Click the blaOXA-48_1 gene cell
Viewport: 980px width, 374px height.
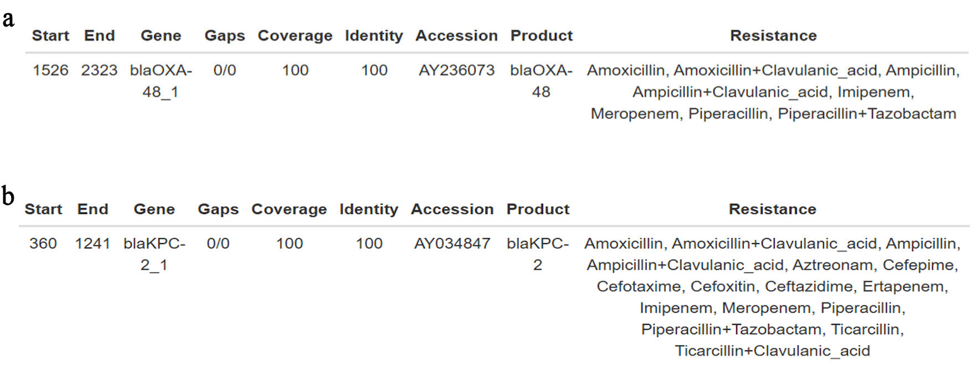(x=161, y=81)
